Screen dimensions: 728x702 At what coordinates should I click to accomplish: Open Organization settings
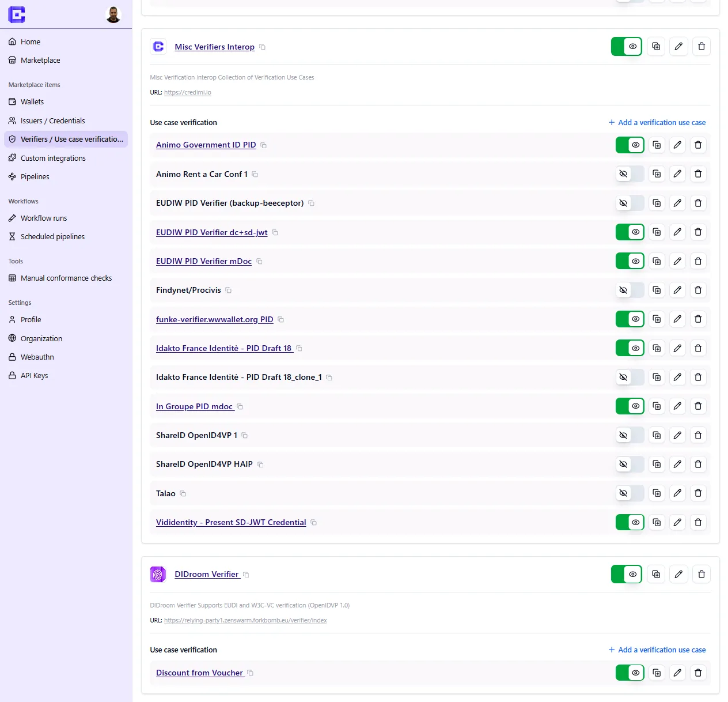coord(41,338)
